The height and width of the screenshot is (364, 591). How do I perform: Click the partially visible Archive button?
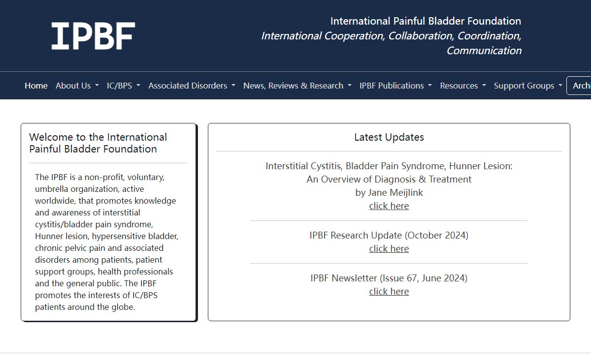(580, 86)
